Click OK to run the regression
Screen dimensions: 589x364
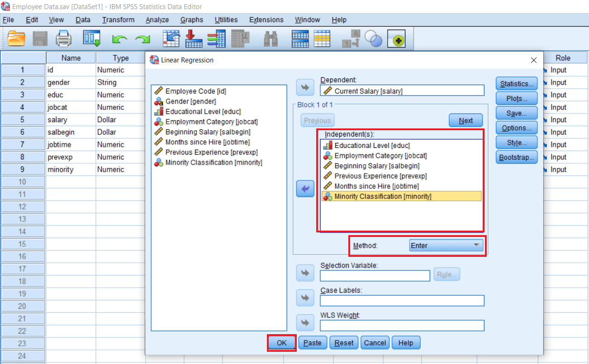pos(281,343)
